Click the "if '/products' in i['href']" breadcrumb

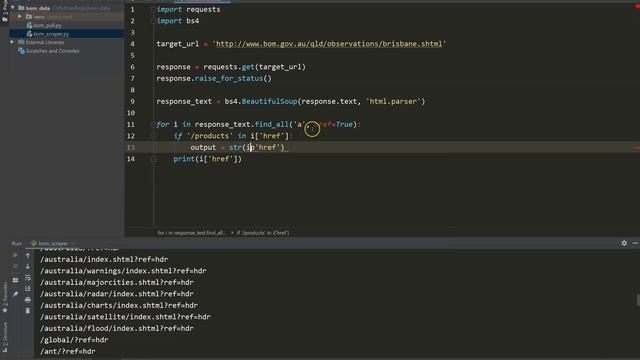coord(263,233)
